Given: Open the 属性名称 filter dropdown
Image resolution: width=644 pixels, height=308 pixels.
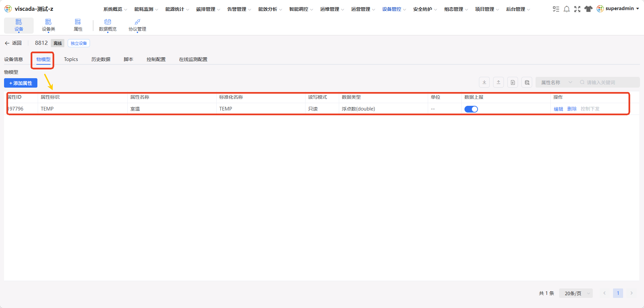Looking at the screenshot, I should click(556, 82).
